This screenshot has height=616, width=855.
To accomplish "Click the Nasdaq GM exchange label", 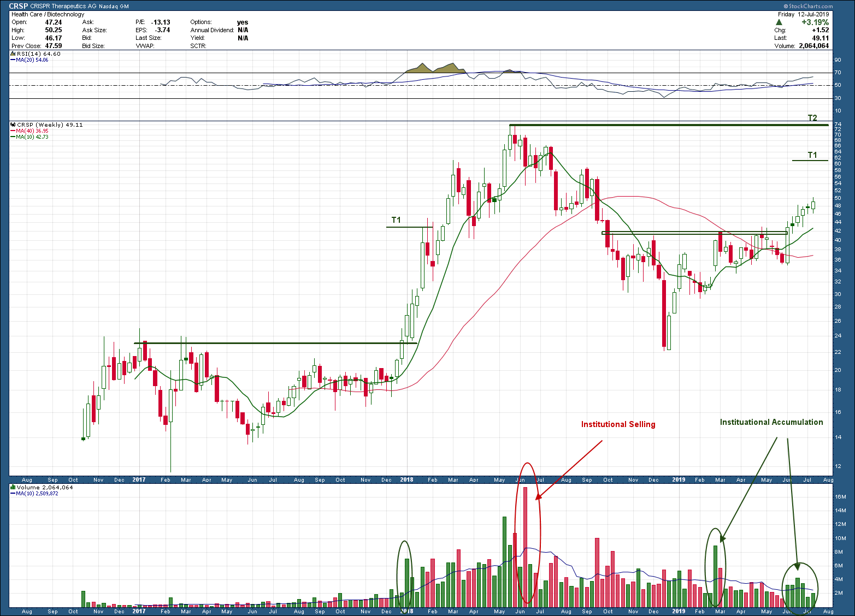I will click(x=114, y=7).
